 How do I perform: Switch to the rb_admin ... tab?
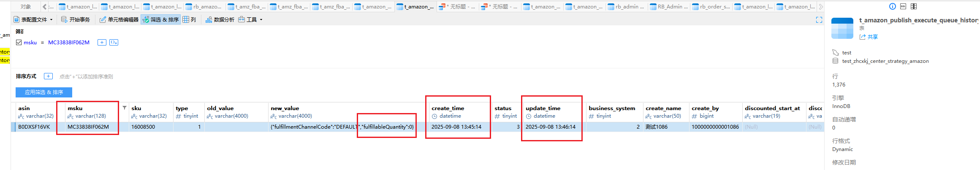(x=627, y=7)
